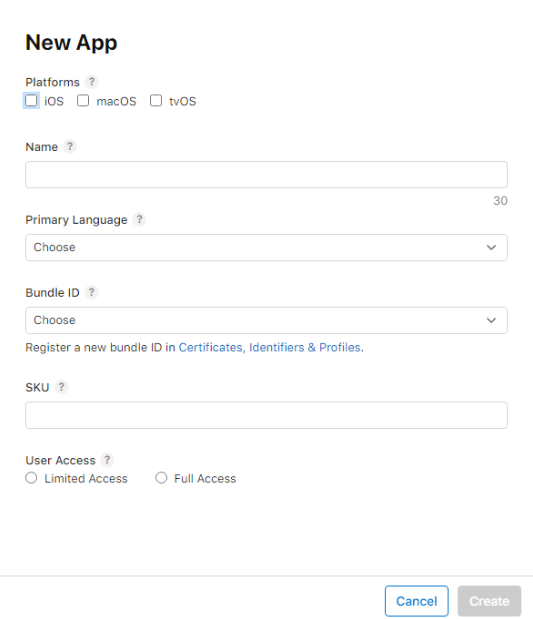The width and height of the screenshot is (533, 619).
Task: Click the User Access help icon
Action: [107, 460]
